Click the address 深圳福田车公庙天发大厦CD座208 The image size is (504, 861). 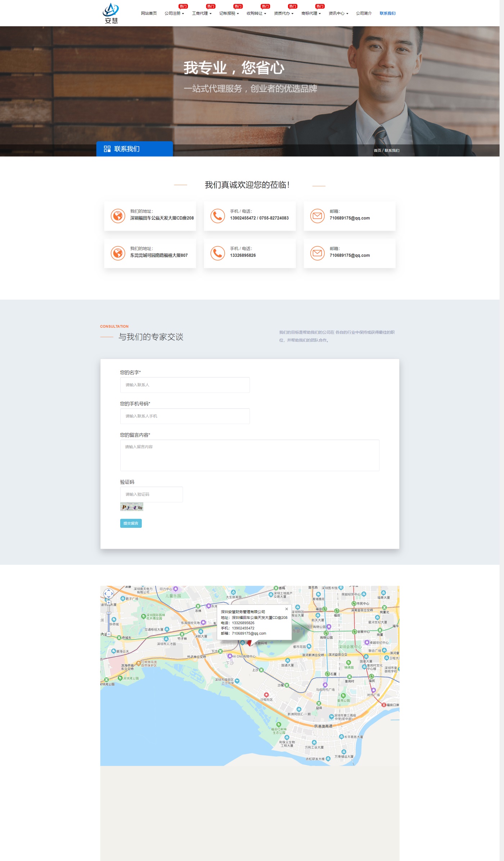point(162,218)
